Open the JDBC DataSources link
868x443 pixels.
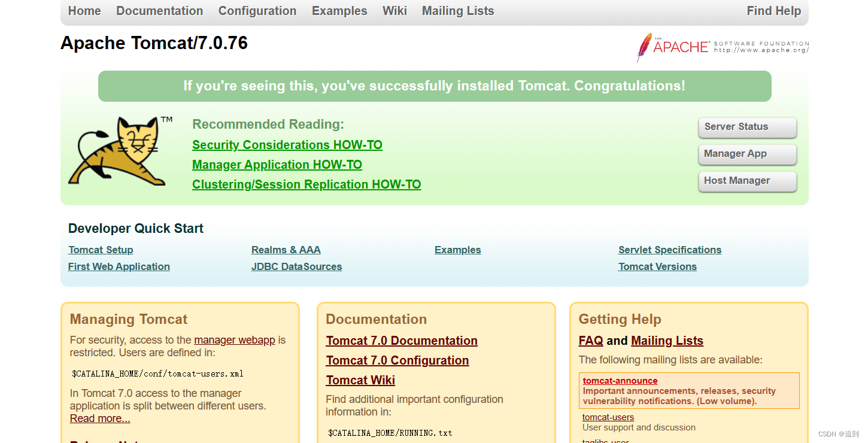(x=297, y=266)
